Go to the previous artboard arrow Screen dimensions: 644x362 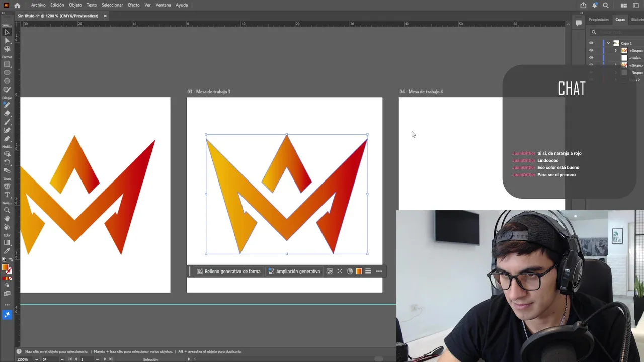tap(76, 359)
